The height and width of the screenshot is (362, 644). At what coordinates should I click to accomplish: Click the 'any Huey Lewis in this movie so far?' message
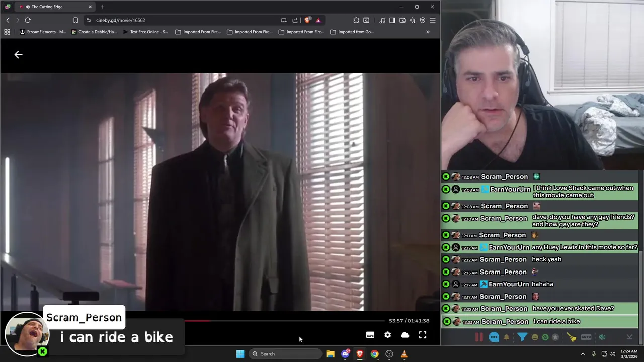pyautogui.click(x=585, y=247)
